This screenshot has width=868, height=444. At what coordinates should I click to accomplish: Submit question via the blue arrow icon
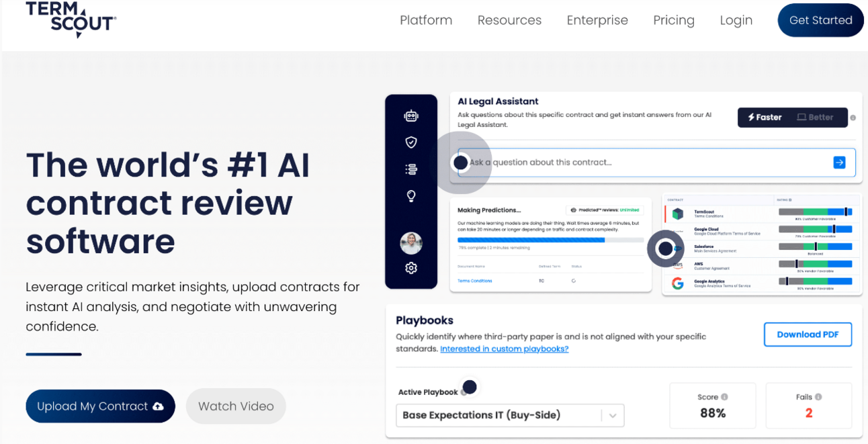pyautogui.click(x=839, y=162)
